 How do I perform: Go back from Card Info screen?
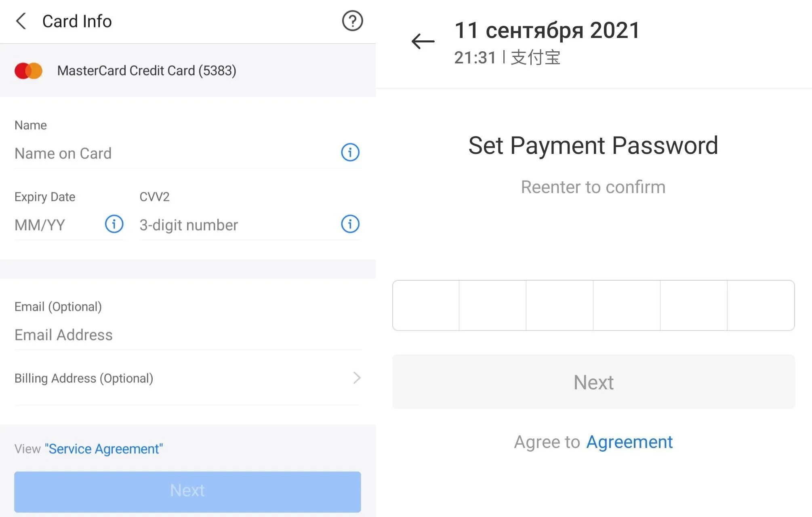tap(21, 21)
